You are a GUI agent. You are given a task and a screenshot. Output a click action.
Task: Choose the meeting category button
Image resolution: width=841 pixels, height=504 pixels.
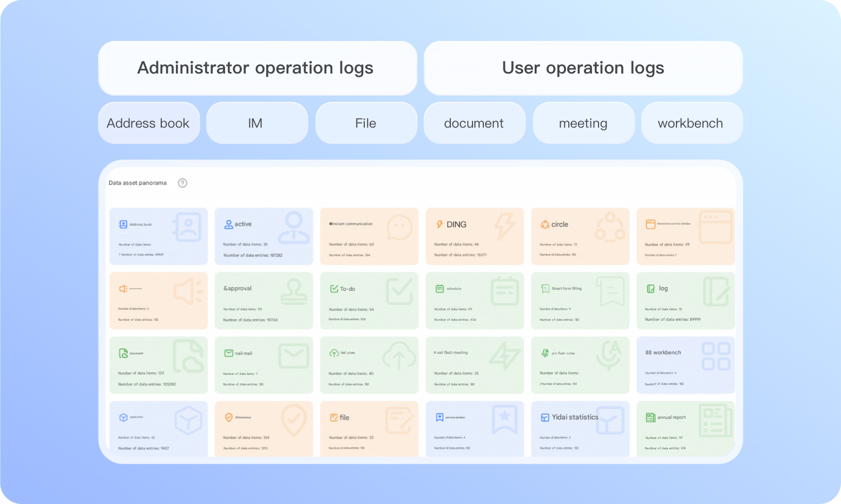(583, 123)
